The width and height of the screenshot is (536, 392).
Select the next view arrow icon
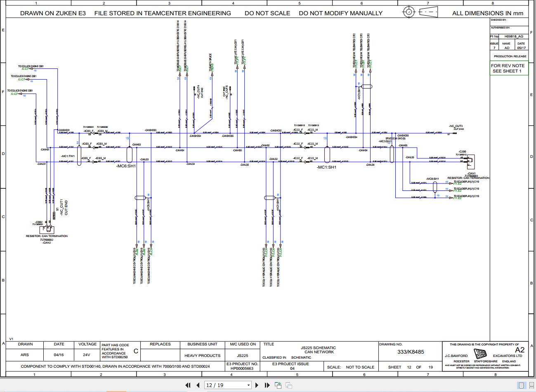(x=288, y=385)
